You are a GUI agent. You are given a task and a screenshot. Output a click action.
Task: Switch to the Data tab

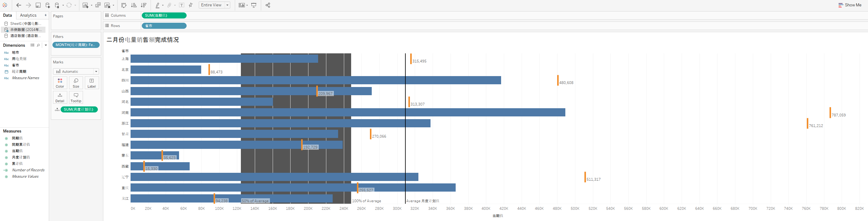[7, 15]
